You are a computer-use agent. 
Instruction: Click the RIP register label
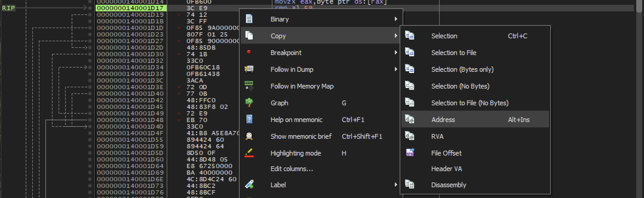[8, 8]
